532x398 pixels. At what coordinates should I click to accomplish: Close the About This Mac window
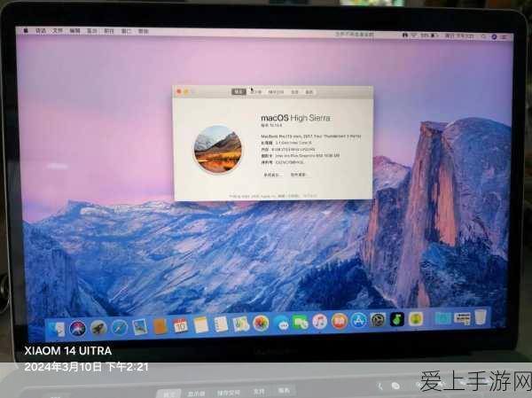179,91
